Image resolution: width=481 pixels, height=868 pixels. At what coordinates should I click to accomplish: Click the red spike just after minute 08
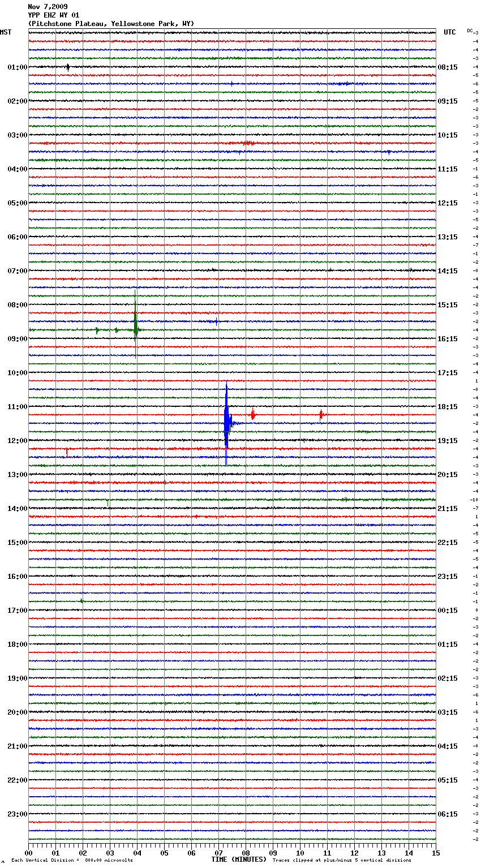coord(253,415)
